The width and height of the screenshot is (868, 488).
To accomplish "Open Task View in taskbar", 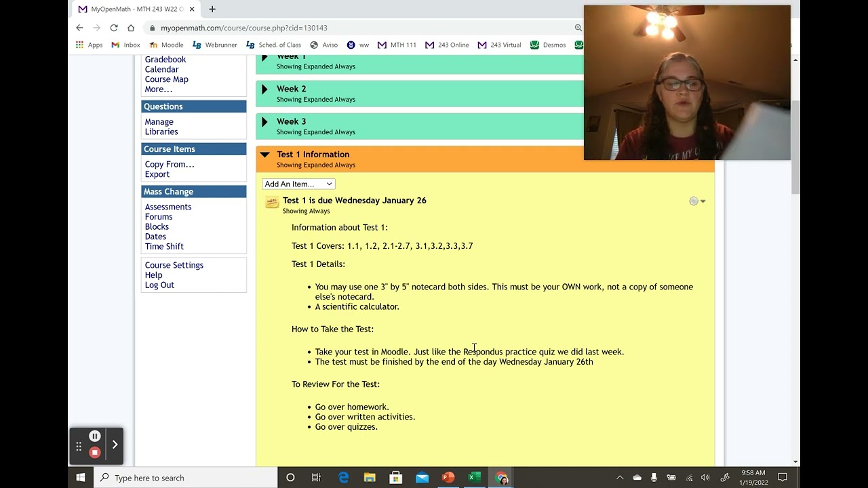I will click(x=316, y=478).
